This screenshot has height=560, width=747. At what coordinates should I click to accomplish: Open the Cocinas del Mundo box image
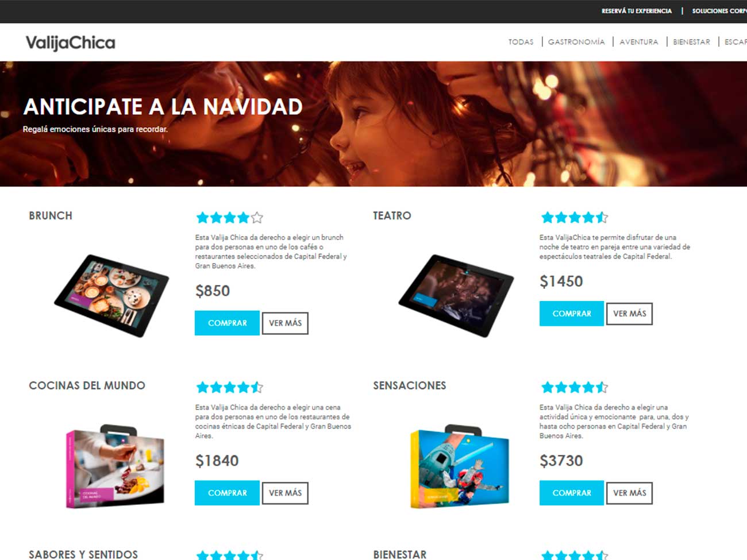click(115, 467)
